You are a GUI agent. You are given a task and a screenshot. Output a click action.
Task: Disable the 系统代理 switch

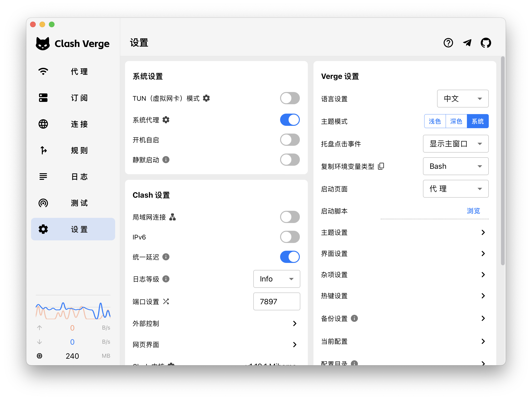point(290,120)
